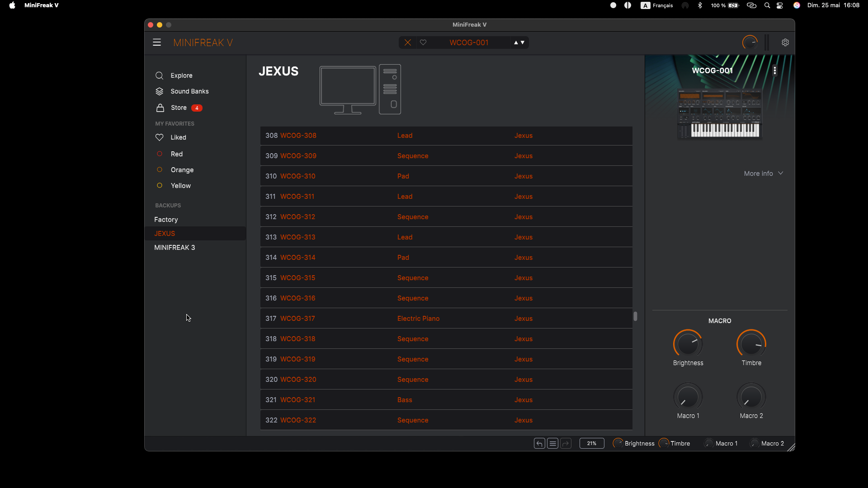This screenshot has width=868, height=488.
Task: Close the preset browser with X icon
Action: pos(408,42)
